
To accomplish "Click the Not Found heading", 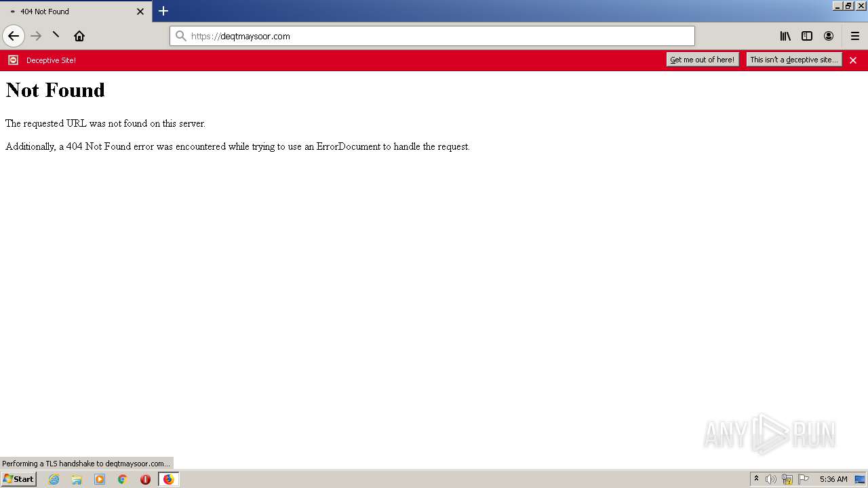I will coord(55,90).
